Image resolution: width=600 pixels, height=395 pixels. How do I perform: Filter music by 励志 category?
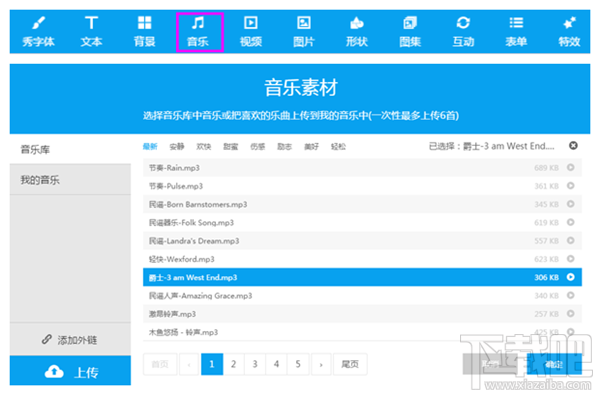coord(284,147)
